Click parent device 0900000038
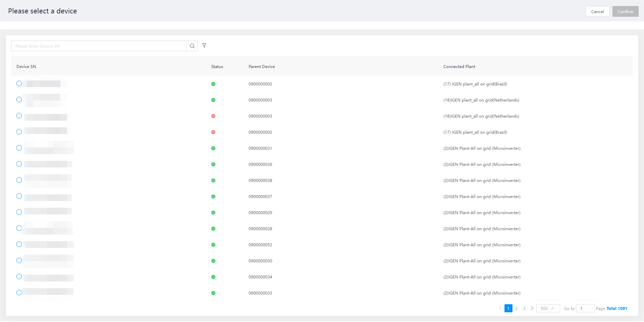This screenshot has width=644, height=322. [260, 181]
